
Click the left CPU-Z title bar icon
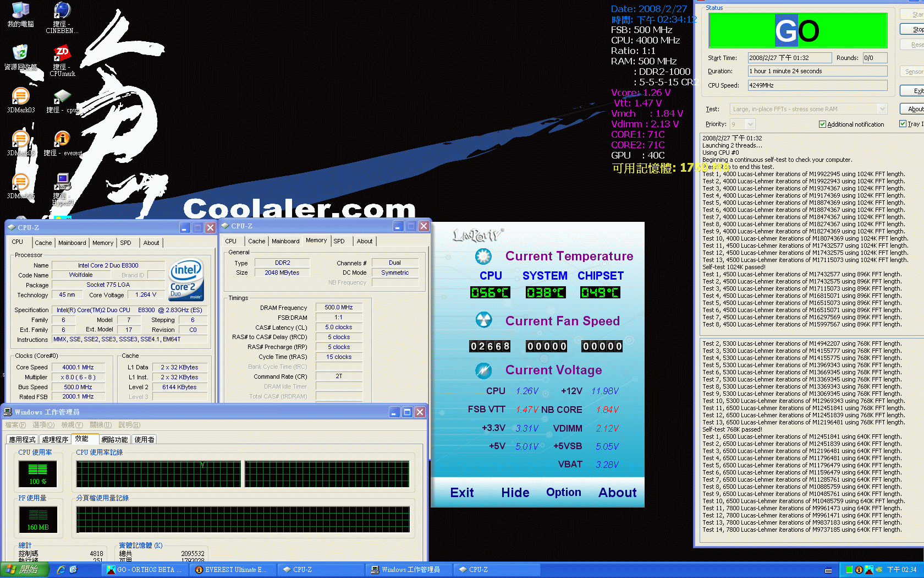[x=12, y=227]
